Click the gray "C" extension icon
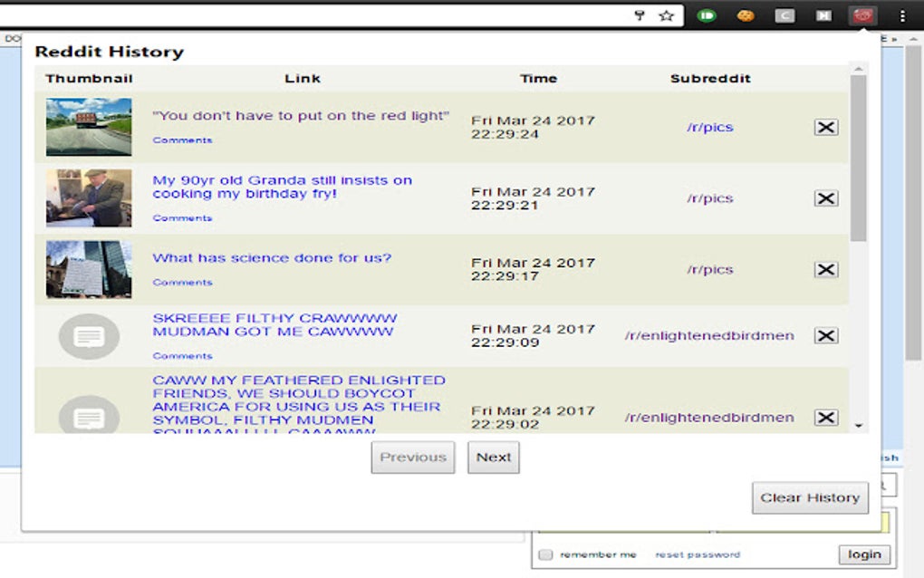 (784, 15)
